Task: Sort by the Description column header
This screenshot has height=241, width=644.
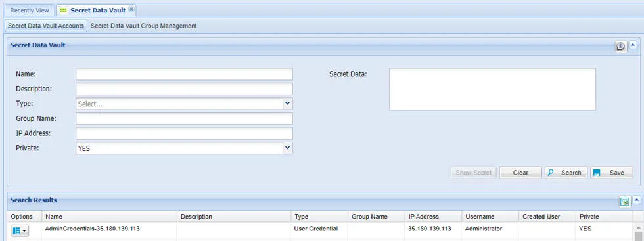Action: click(x=234, y=216)
